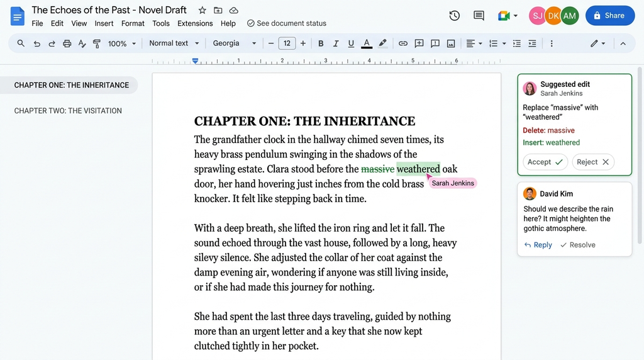The width and height of the screenshot is (644, 360).
Task: Open the numbered list dropdown
Action: point(497,43)
